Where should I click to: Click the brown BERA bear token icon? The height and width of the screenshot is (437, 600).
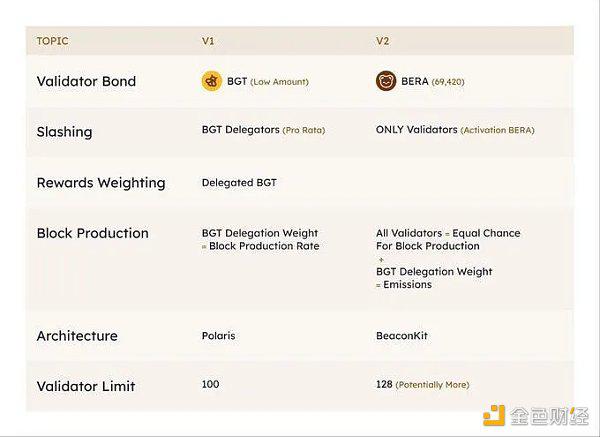tap(386, 81)
